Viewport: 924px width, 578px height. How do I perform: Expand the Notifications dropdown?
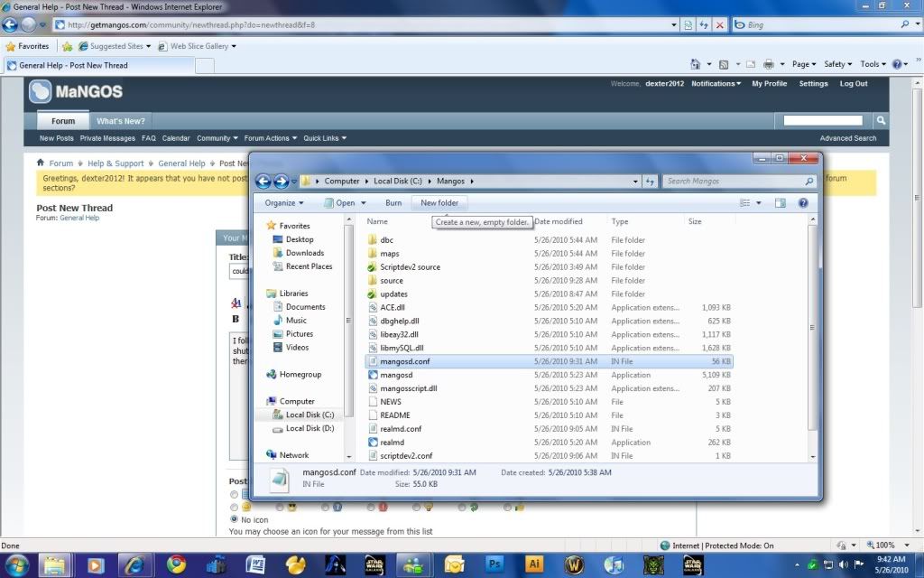716,83
